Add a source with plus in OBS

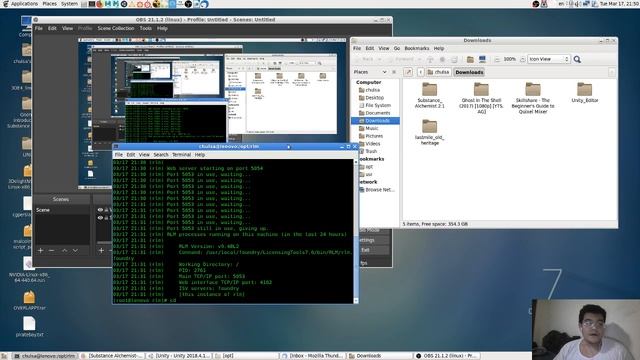101,250
